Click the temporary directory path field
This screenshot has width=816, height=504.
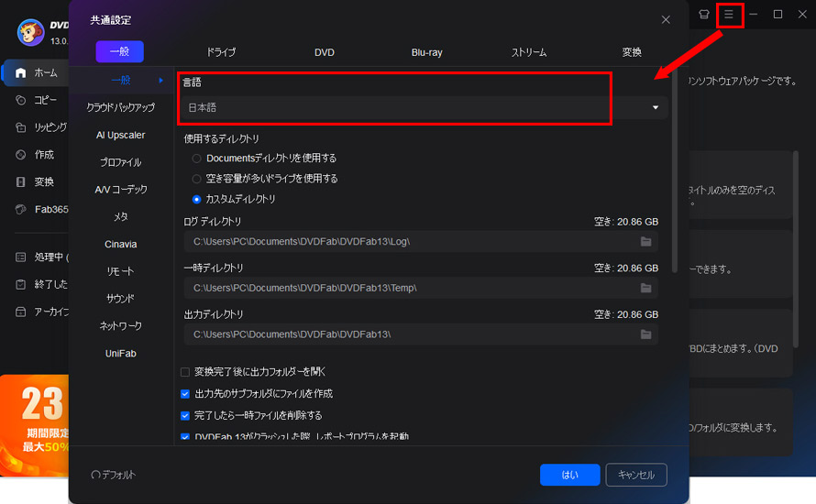pos(421,288)
